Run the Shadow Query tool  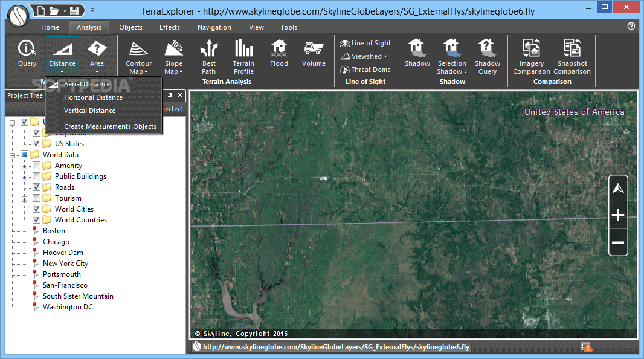pyautogui.click(x=488, y=57)
